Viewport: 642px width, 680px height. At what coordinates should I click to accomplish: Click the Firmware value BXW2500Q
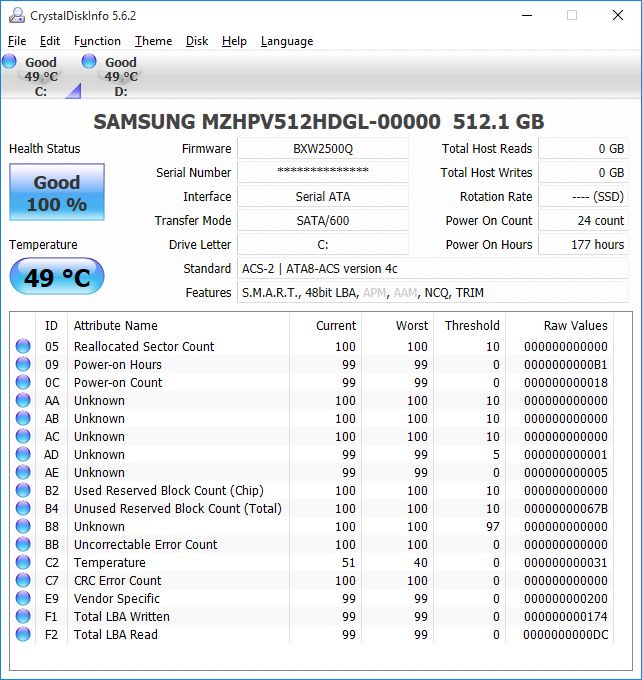point(323,149)
